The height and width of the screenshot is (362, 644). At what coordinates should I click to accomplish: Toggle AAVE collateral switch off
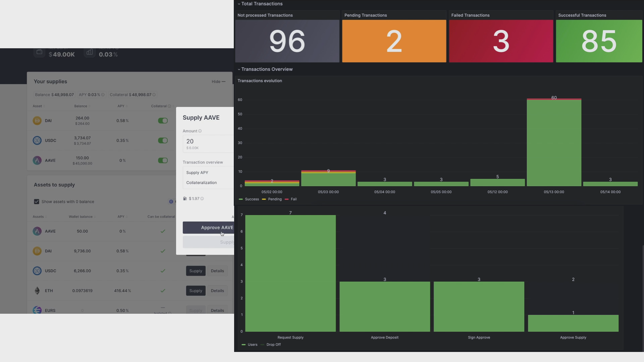pyautogui.click(x=163, y=160)
